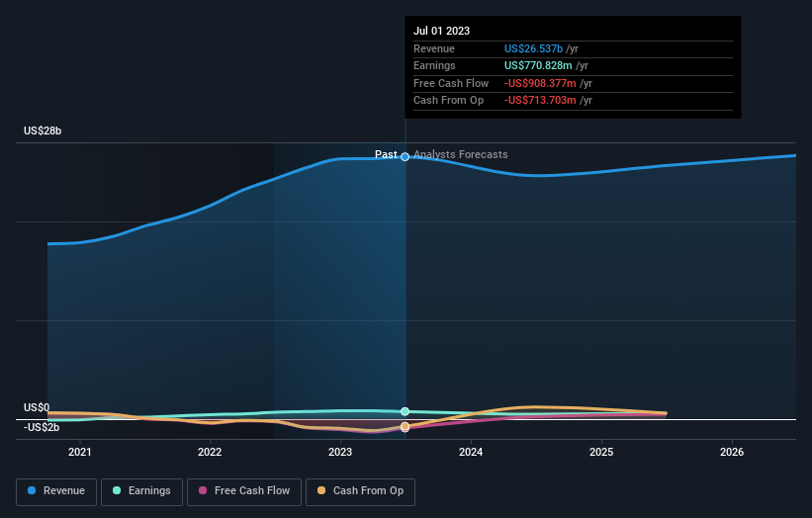Click the -US$713.703m cash from op value
The width and height of the screenshot is (812, 518).
coord(540,101)
